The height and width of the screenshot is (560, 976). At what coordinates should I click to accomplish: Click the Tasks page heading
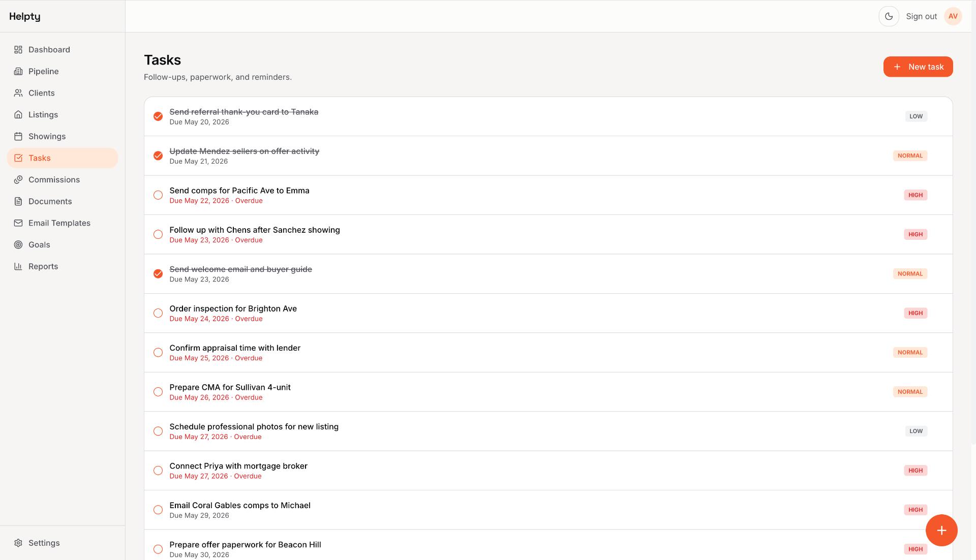(x=163, y=60)
